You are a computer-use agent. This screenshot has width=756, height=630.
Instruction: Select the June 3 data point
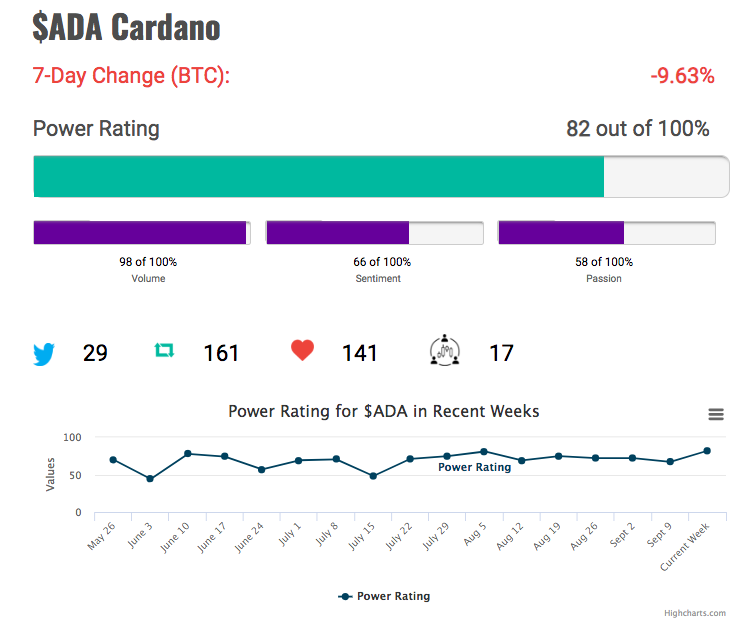(150, 479)
